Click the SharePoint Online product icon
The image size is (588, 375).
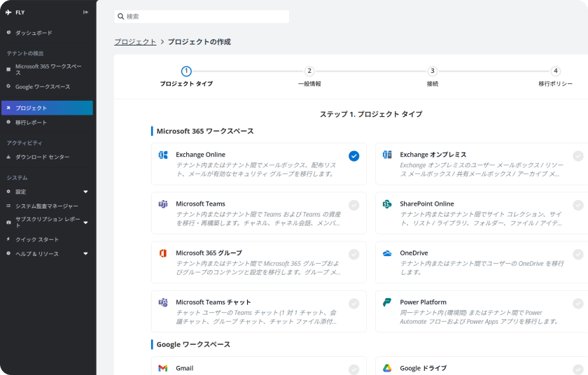pos(387,204)
